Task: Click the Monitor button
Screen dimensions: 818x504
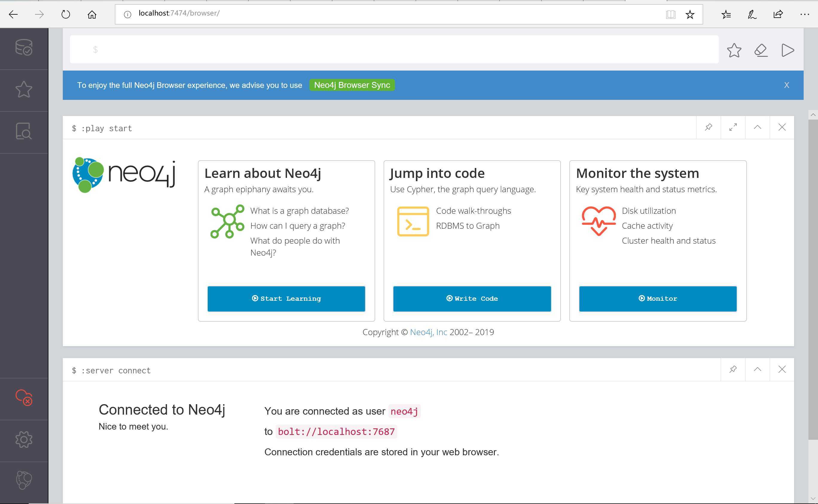Action: pos(658,299)
